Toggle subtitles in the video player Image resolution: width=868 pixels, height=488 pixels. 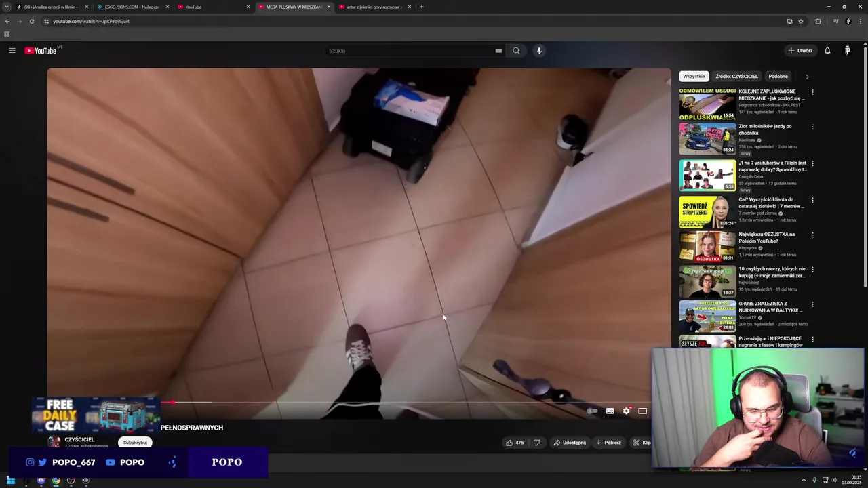click(610, 411)
